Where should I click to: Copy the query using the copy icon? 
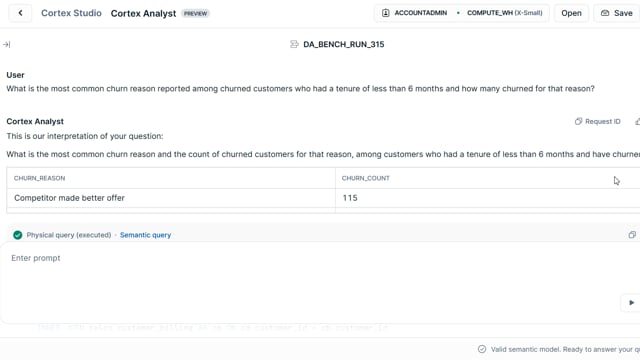pyautogui.click(x=632, y=235)
